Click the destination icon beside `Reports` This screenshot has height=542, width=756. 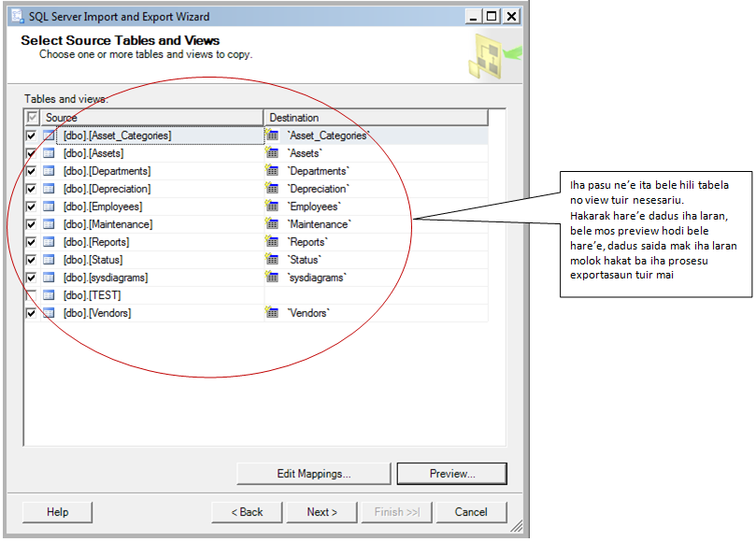pyautogui.click(x=272, y=242)
